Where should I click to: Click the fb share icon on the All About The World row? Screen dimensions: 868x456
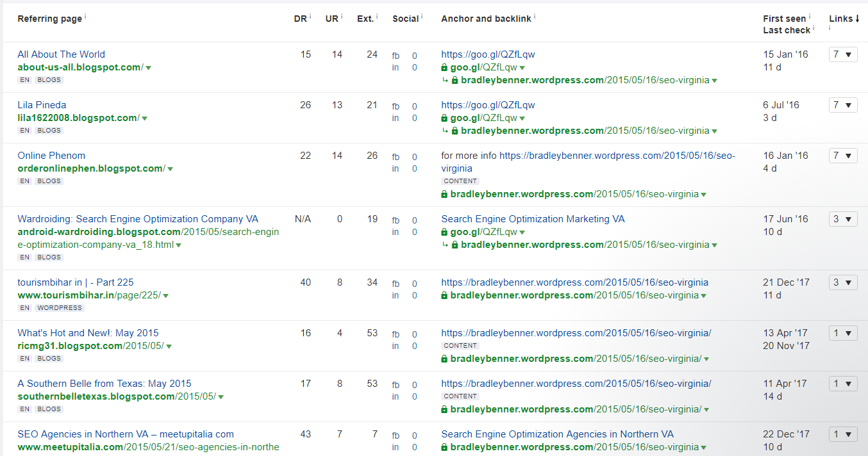click(396, 55)
